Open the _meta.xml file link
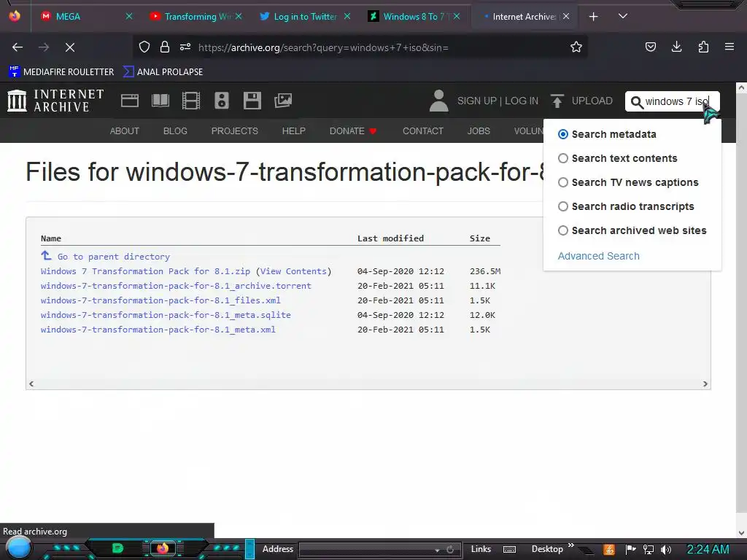The width and height of the screenshot is (747, 560). click(x=158, y=330)
